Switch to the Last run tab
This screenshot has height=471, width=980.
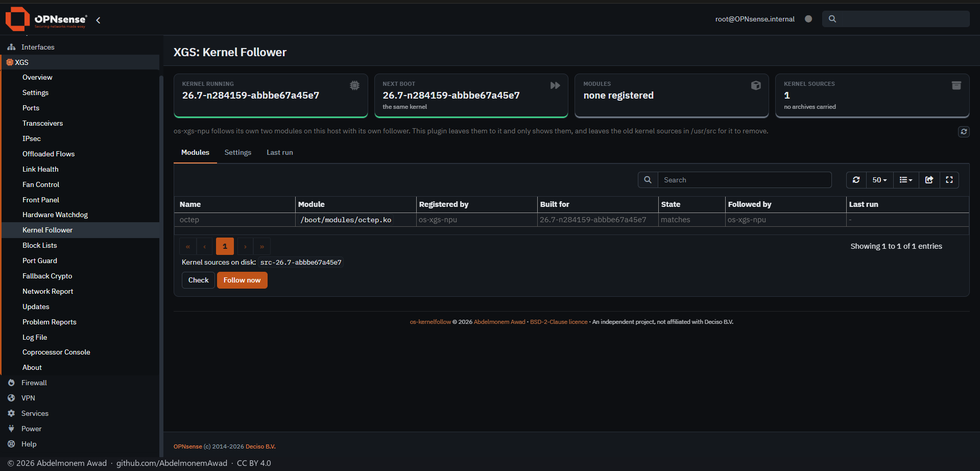pyautogui.click(x=280, y=153)
